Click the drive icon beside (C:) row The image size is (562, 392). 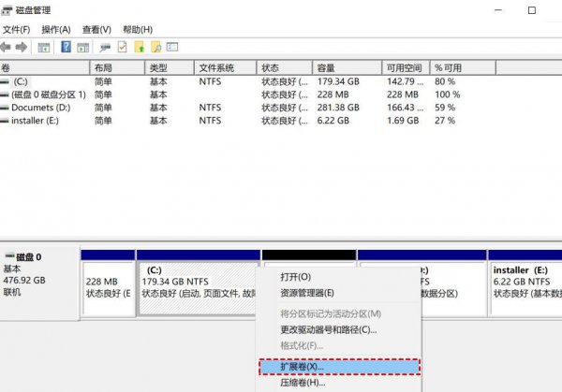click(5, 81)
